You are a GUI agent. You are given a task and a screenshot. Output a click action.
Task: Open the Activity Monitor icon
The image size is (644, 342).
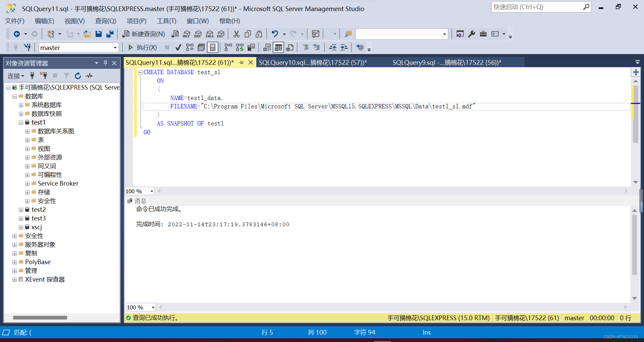315,34
